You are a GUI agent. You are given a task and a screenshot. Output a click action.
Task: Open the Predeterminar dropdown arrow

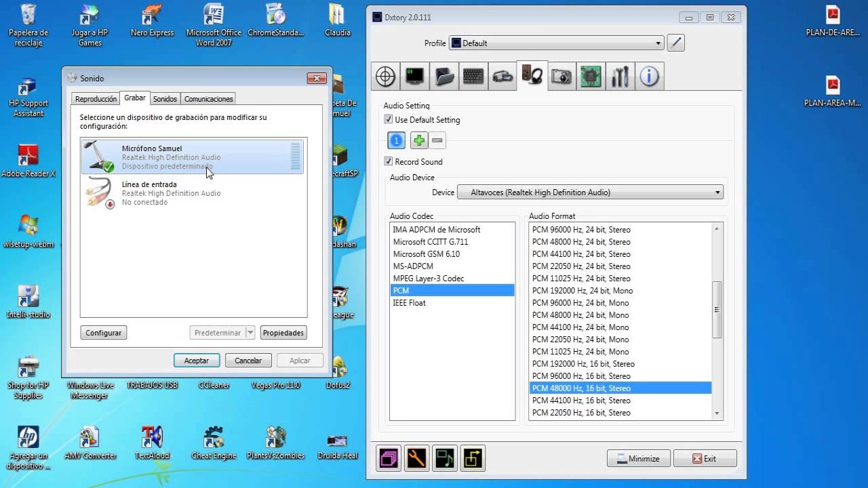pos(250,333)
